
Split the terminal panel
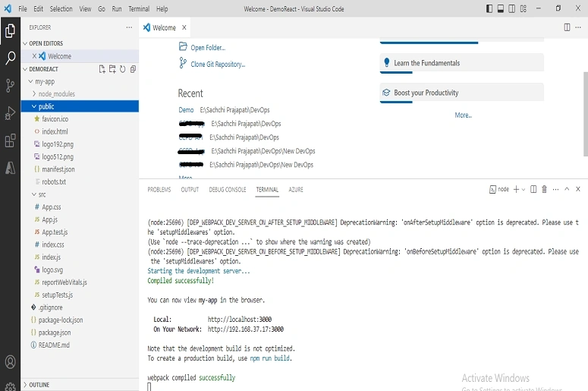[x=533, y=190]
